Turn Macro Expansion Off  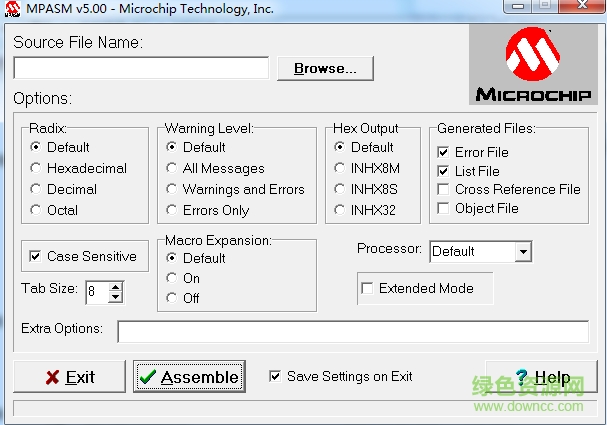172,298
